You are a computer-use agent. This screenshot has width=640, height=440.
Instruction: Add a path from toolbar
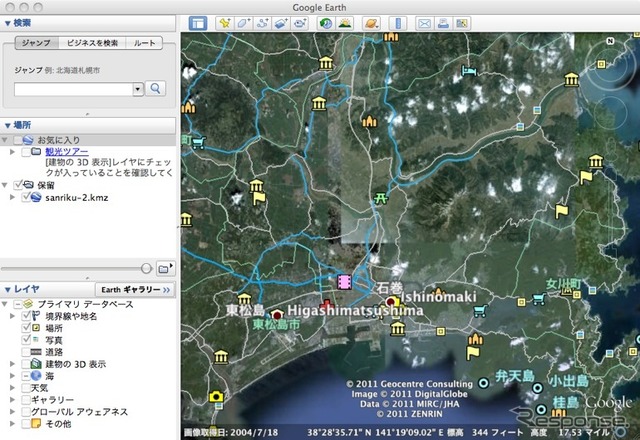pos(262,23)
